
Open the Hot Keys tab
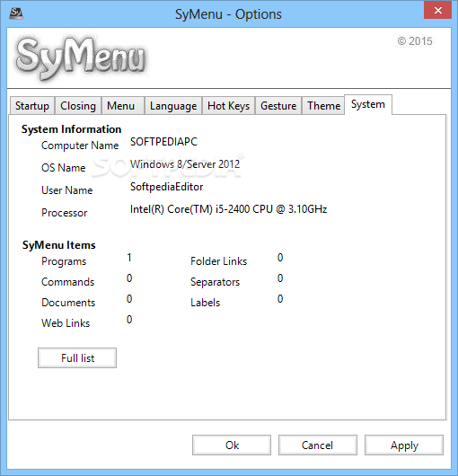pyautogui.click(x=228, y=106)
